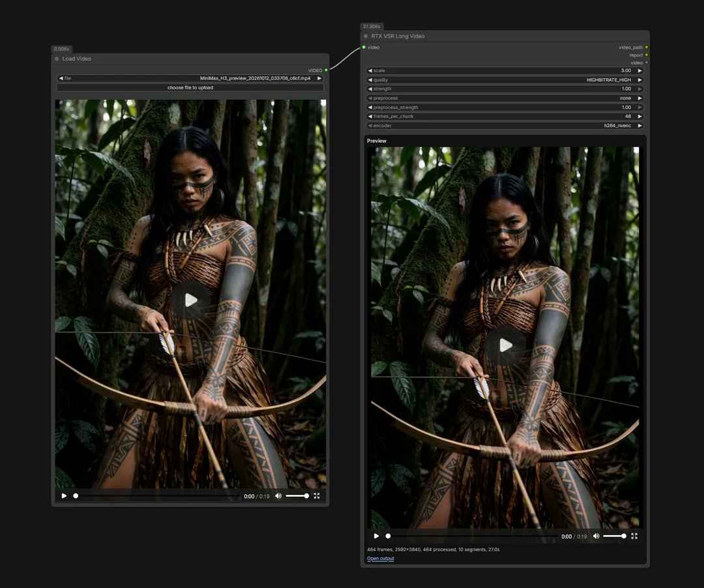Open the output link under the preview

(x=380, y=559)
